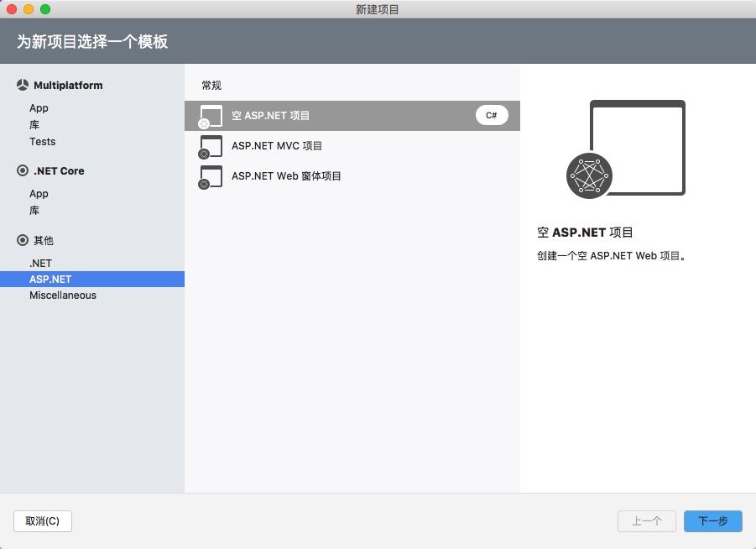The image size is (756, 549).
Task: Select 库 under .NET Core
Action: tap(34, 211)
